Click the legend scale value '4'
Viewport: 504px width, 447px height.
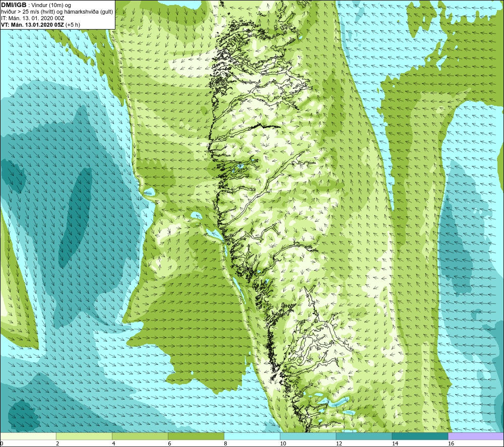(113, 443)
